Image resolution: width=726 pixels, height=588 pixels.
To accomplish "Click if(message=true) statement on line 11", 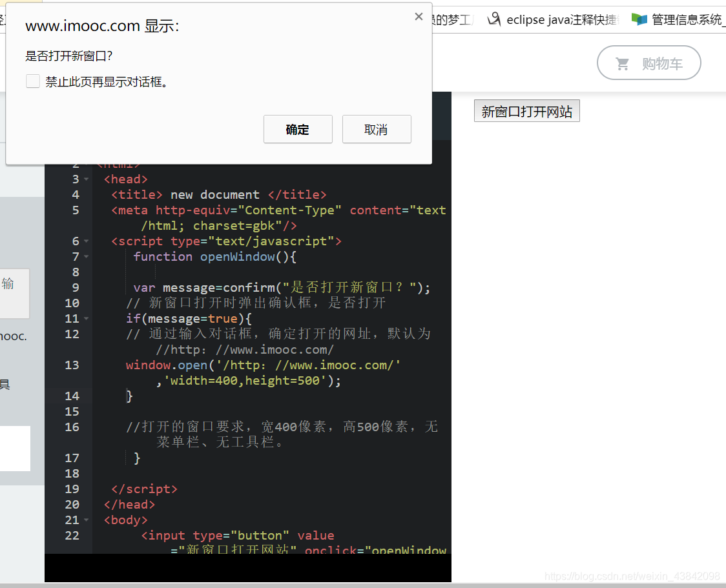I will point(189,319).
